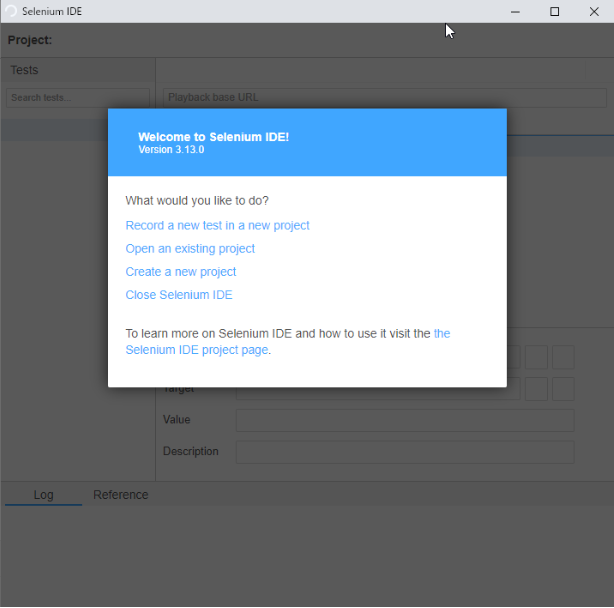
Task: Click the Welcome to Selenium IDE! heading
Action: coord(213,137)
